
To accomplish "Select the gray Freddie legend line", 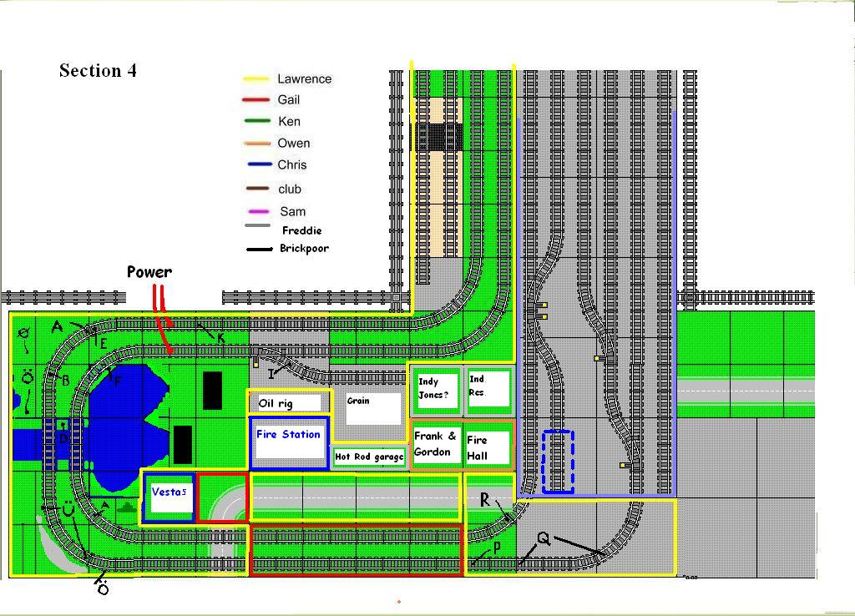I will [257, 225].
